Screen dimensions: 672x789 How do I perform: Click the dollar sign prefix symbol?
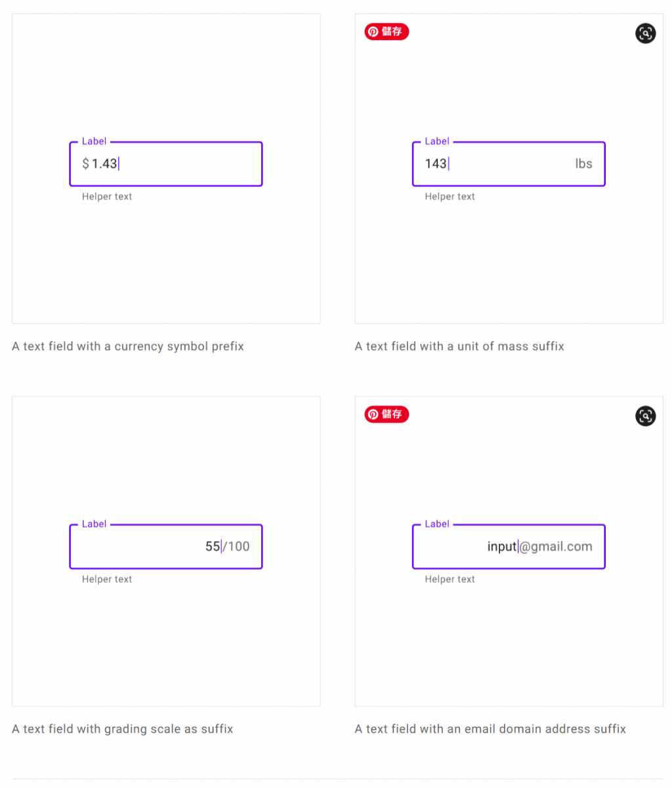coord(85,163)
